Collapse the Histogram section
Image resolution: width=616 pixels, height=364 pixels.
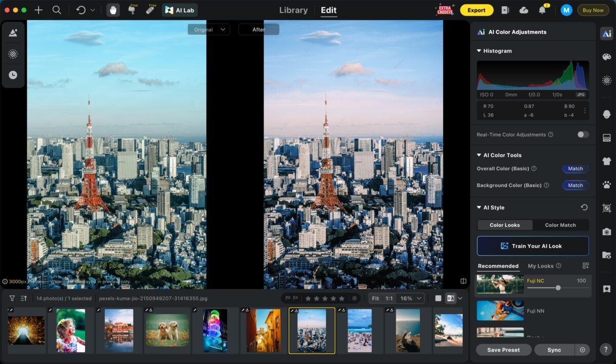pos(479,51)
